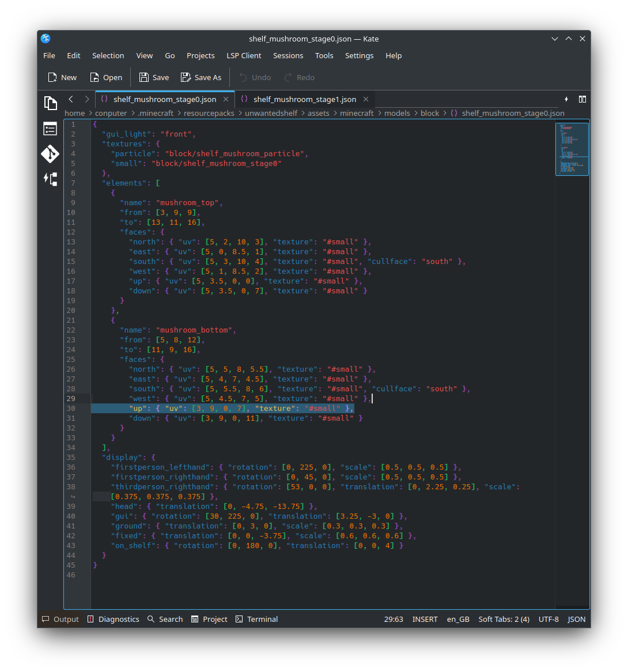The width and height of the screenshot is (628, 672).
Task: Click the code minimap scrollbar
Action: tap(572, 149)
